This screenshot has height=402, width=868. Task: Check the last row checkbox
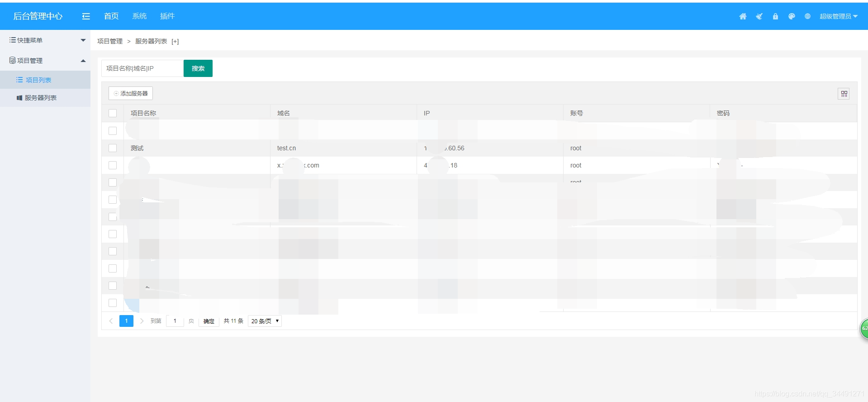coord(113,303)
